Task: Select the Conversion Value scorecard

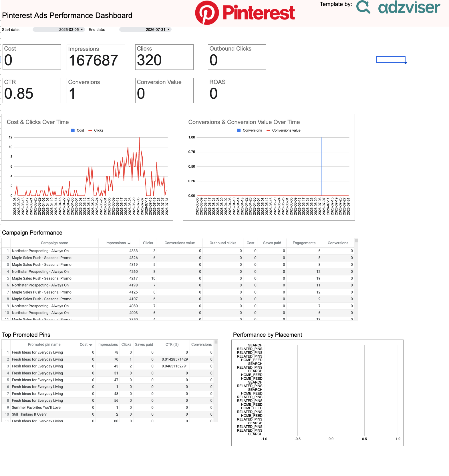Action: coord(164,90)
